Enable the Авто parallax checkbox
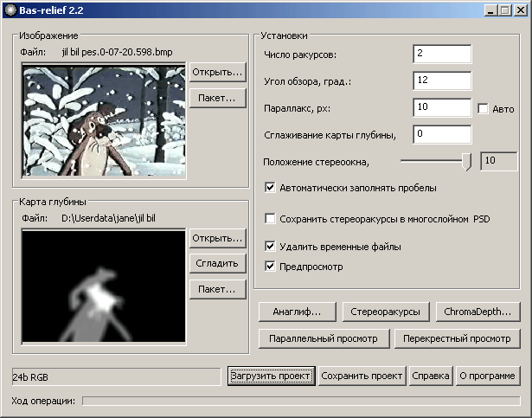 [483, 109]
